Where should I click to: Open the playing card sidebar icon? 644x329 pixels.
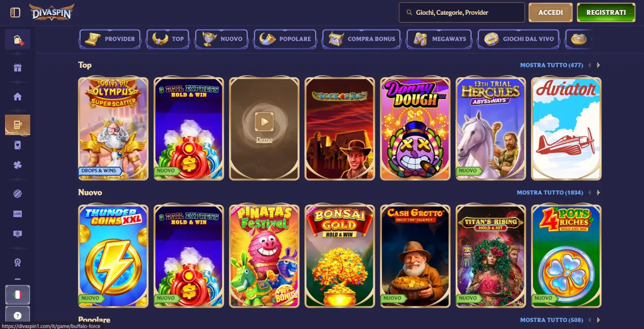point(18,145)
